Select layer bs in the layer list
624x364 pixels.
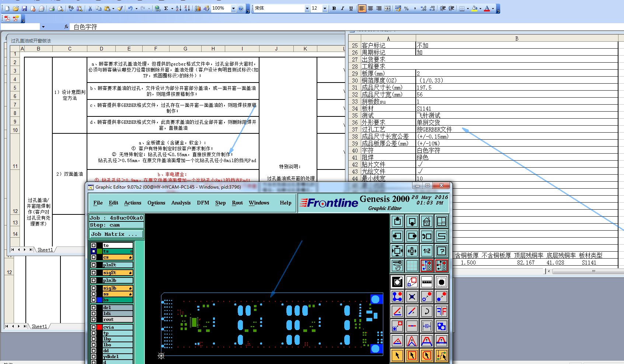118,300
